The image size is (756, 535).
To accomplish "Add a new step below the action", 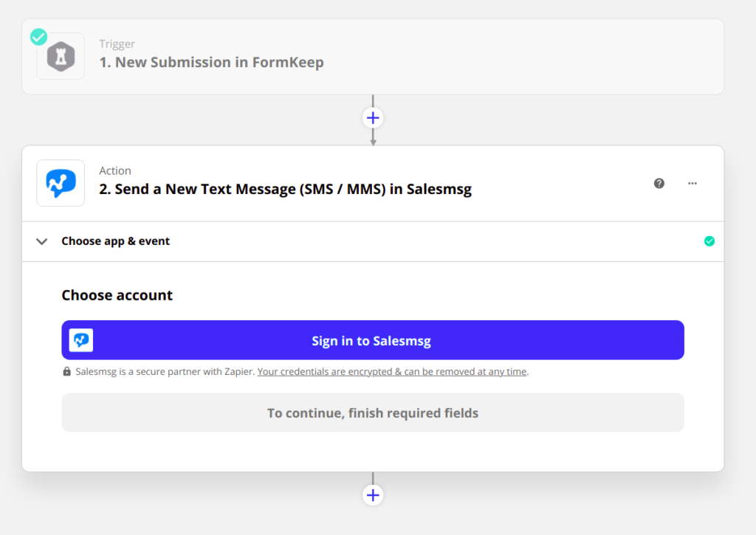I will 373,495.
